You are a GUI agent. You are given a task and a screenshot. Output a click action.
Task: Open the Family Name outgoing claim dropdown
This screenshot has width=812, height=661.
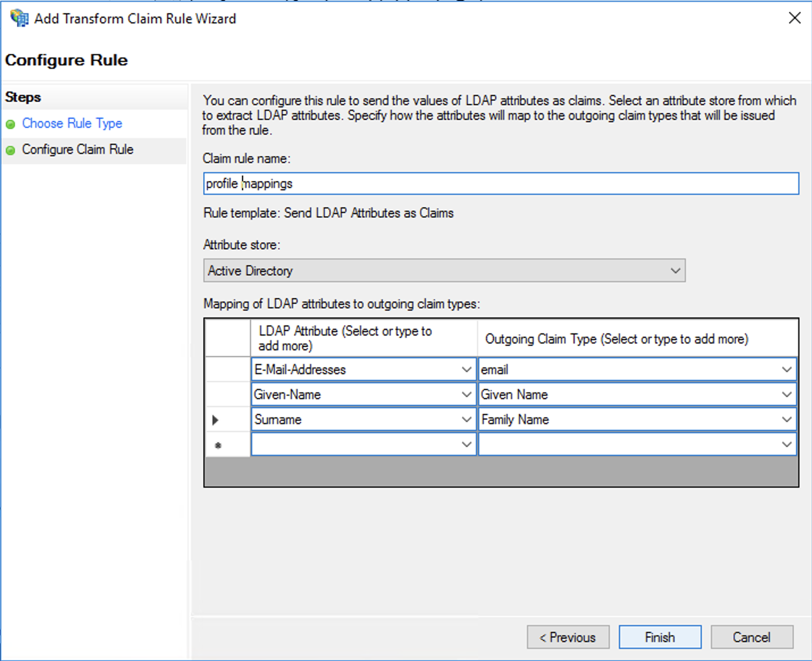787,419
